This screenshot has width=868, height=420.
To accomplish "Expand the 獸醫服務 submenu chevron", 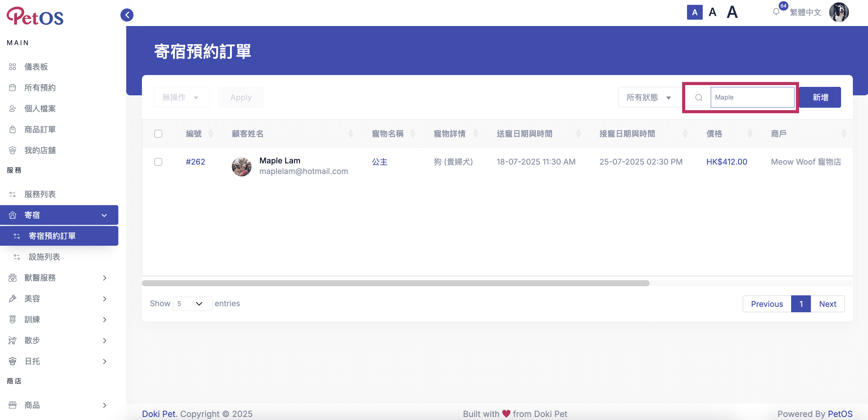I will pyautogui.click(x=104, y=278).
